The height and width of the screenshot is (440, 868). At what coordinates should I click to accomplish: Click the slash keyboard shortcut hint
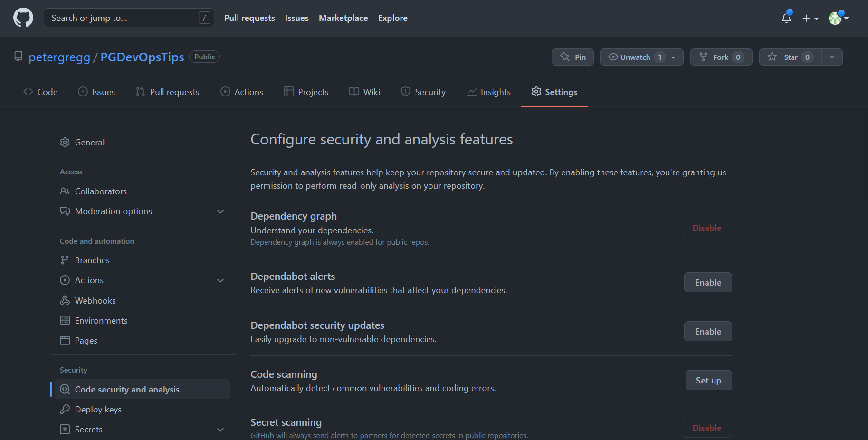click(x=204, y=18)
